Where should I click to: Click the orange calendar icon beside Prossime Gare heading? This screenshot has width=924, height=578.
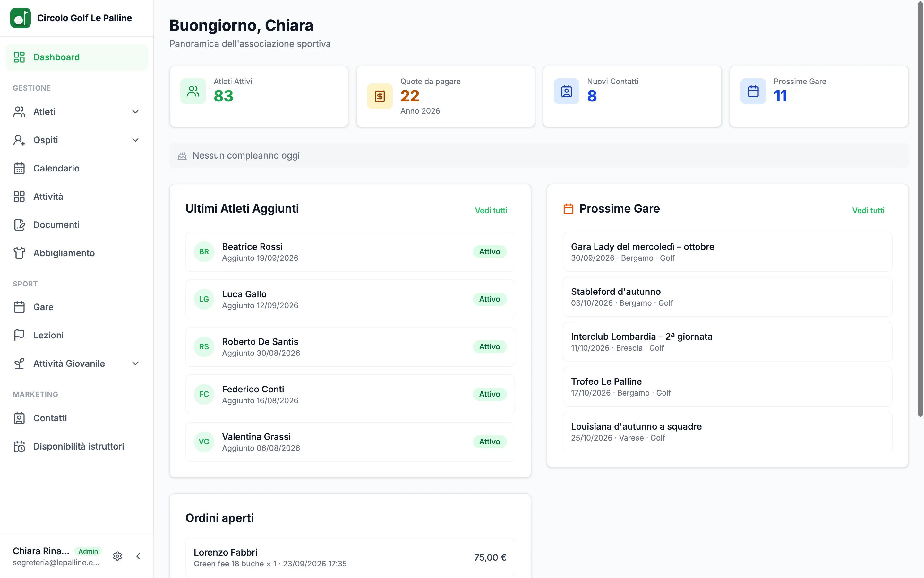click(569, 209)
